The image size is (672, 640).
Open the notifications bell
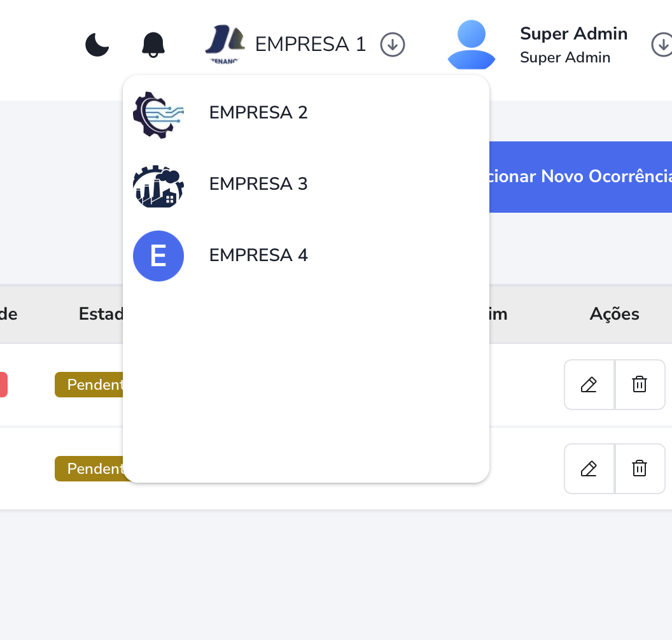[153, 44]
